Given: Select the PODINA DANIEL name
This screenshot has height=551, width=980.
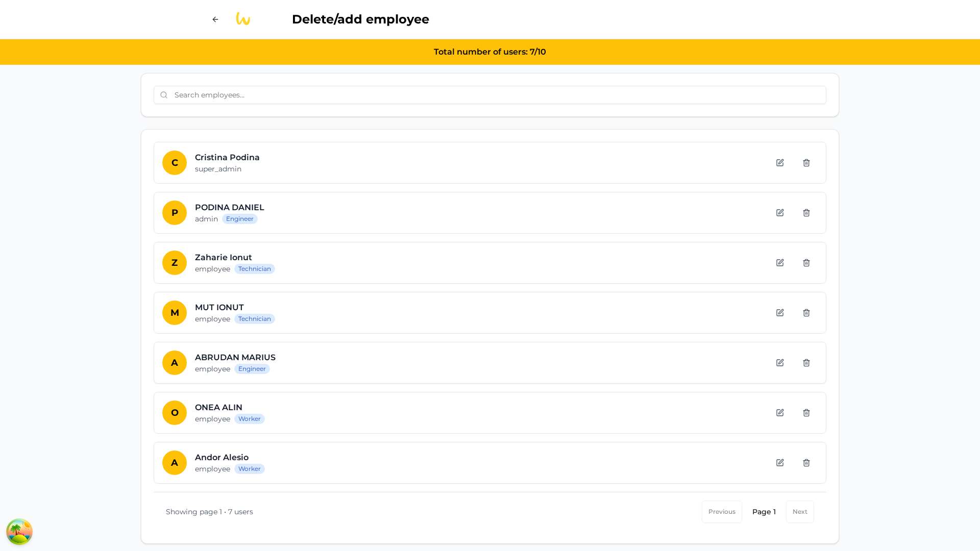Looking at the screenshot, I should click(230, 208).
